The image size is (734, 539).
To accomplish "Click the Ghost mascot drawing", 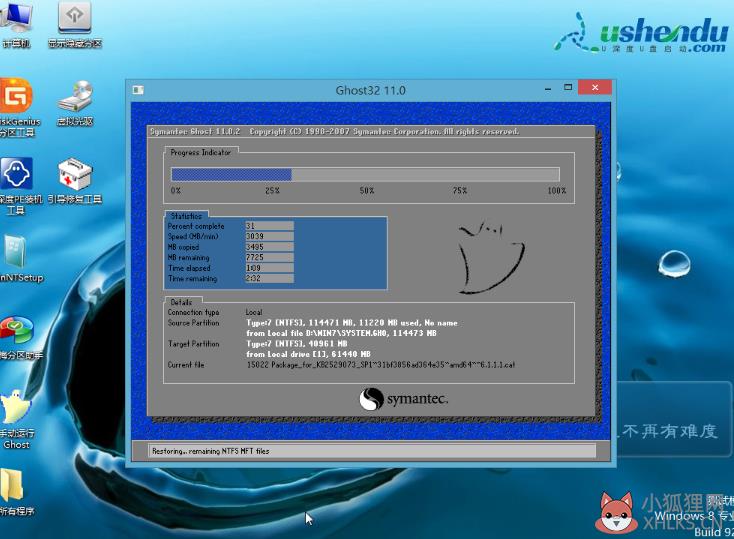I will (x=491, y=258).
